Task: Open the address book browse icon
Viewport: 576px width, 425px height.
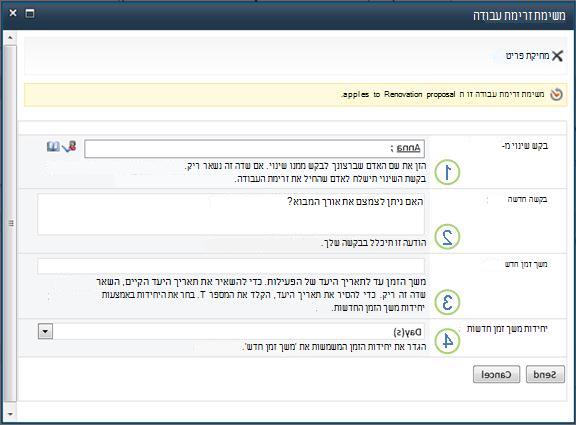Action: coord(53,147)
